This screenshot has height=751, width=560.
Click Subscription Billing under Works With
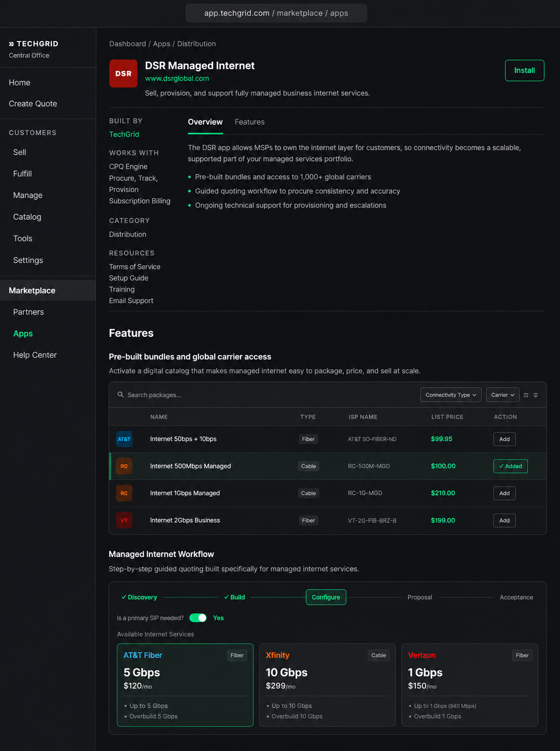(140, 201)
